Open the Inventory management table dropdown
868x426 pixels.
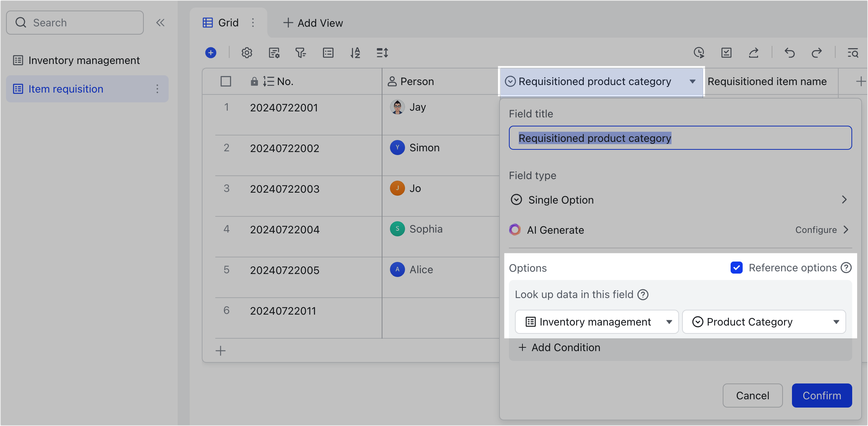click(597, 322)
